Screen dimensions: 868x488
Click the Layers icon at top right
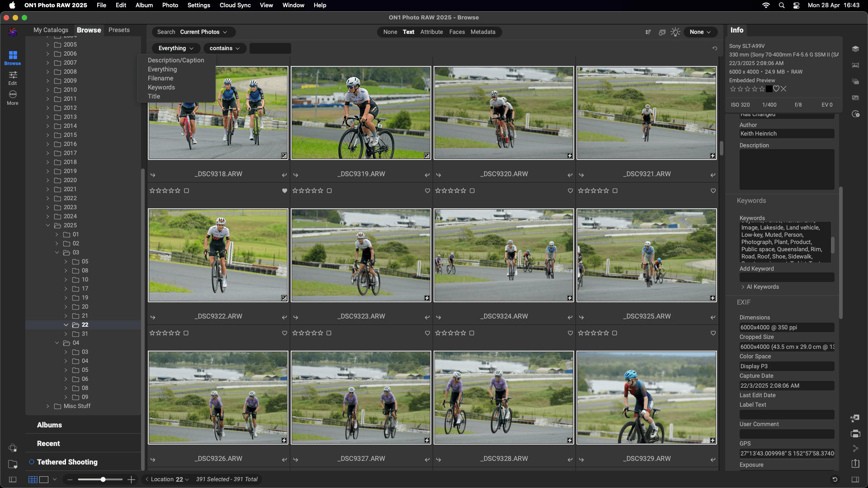[x=855, y=49]
